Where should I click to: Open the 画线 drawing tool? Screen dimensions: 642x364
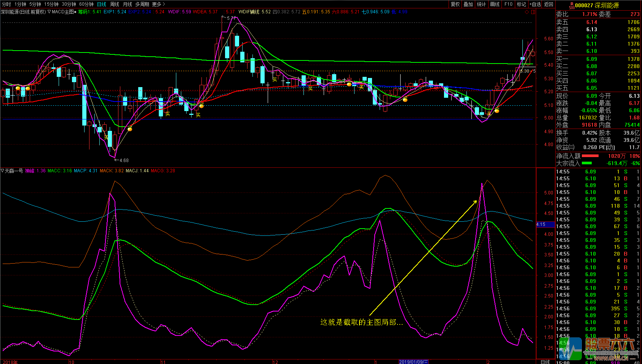[495, 4]
